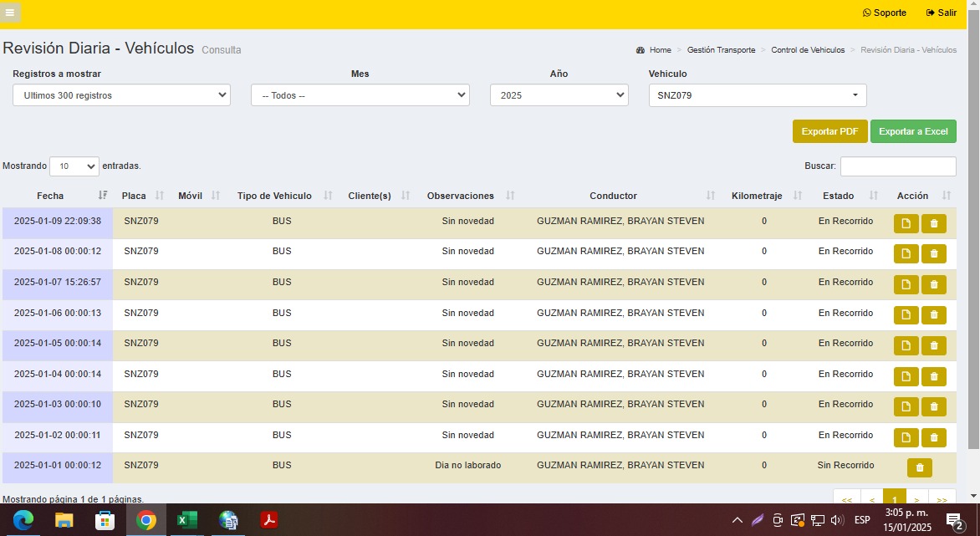This screenshot has width=980, height=536.
Task: Click the Exportar PDF button
Action: 829,132
